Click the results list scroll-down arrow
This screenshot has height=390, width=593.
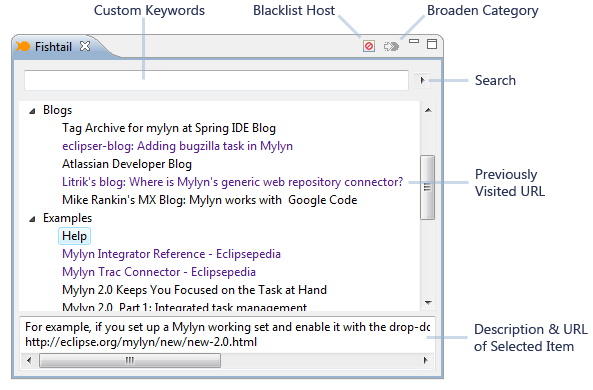(x=428, y=303)
